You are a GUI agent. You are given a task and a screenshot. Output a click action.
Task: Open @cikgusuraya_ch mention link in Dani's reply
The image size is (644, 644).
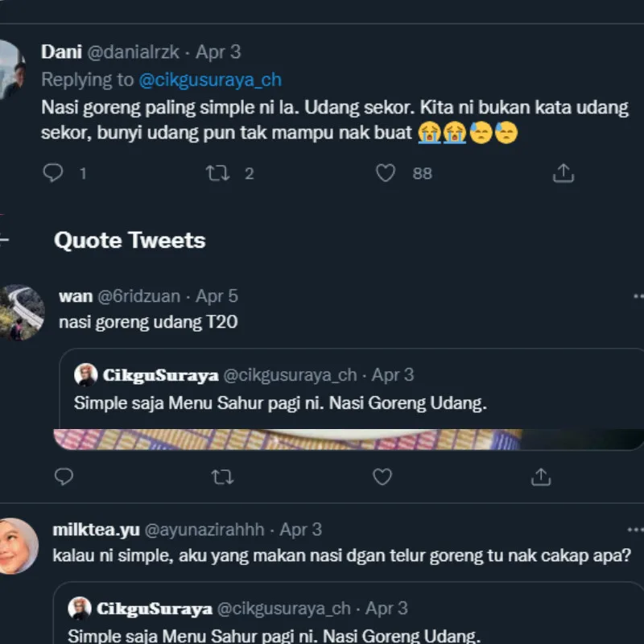[x=210, y=80]
